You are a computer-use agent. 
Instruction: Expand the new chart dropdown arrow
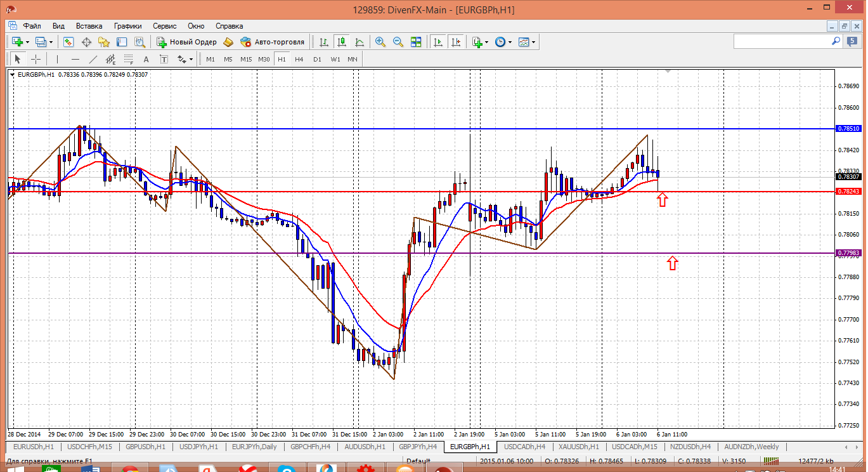pyautogui.click(x=27, y=42)
